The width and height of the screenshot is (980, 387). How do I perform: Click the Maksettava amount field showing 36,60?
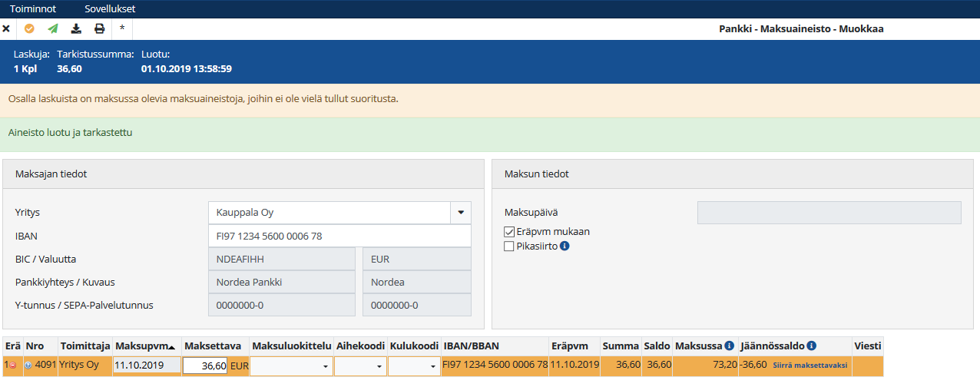click(205, 367)
